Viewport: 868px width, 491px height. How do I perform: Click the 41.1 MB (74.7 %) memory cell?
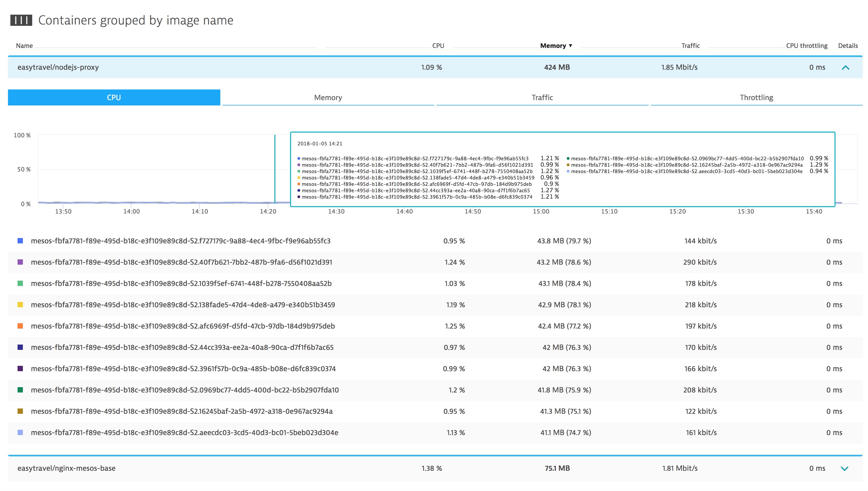(566, 432)
